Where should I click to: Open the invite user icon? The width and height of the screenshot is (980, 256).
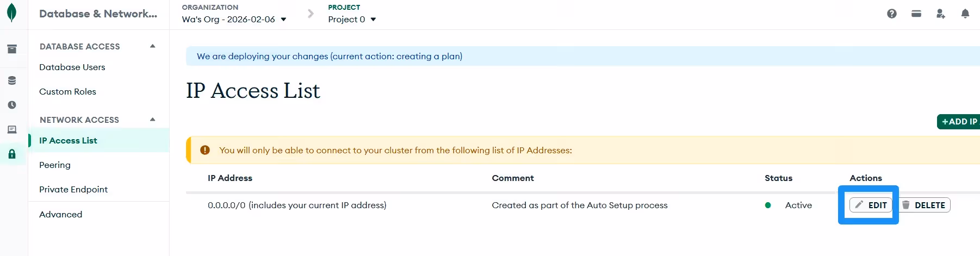pos(941,14)
